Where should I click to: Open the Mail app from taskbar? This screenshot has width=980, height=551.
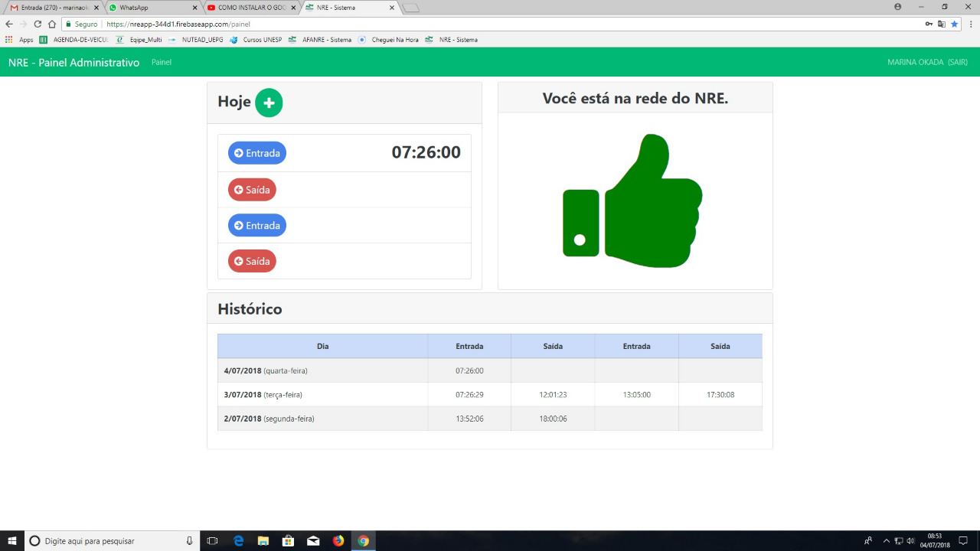[313, 540]
